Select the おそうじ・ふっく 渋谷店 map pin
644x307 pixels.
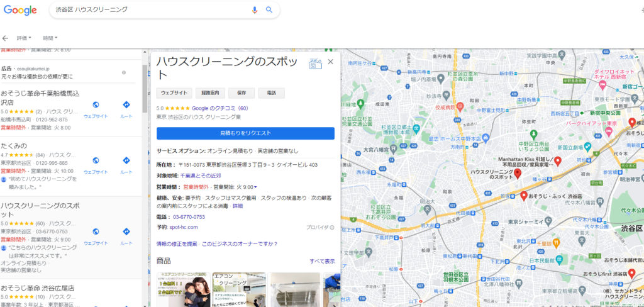tap(524, 196)
